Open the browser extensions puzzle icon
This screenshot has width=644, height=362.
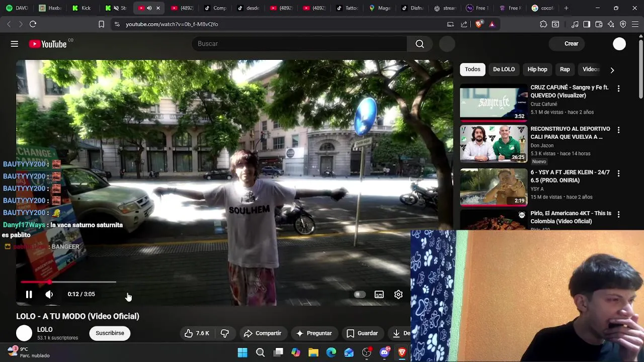[543, 24]
